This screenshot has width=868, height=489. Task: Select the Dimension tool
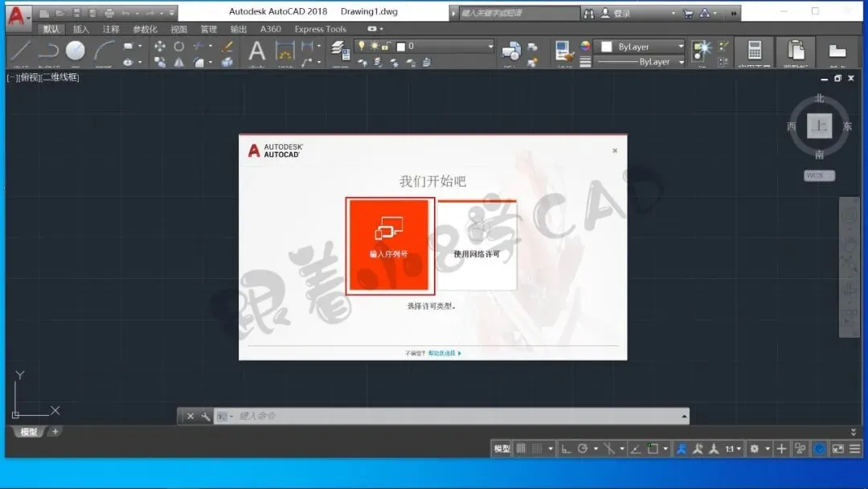pos(285,51)
